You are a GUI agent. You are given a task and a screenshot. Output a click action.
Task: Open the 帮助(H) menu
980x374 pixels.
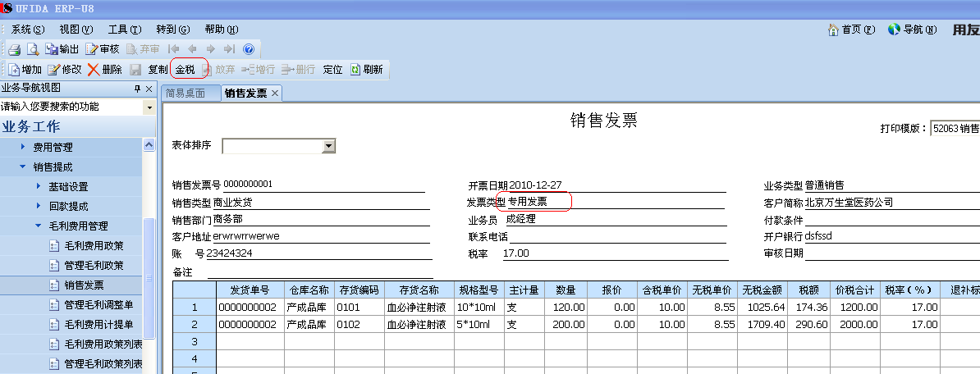click(222, 30)
